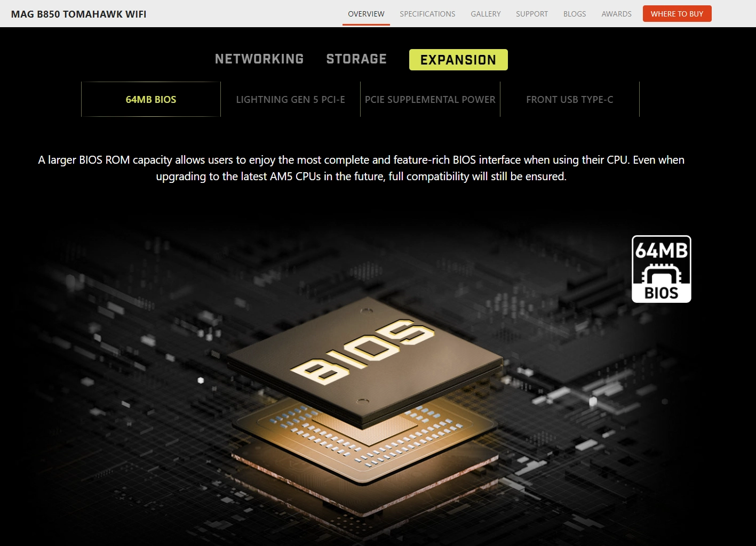
Task: Click the 64MB BIOS badge icon
Action: pos(661,269)
